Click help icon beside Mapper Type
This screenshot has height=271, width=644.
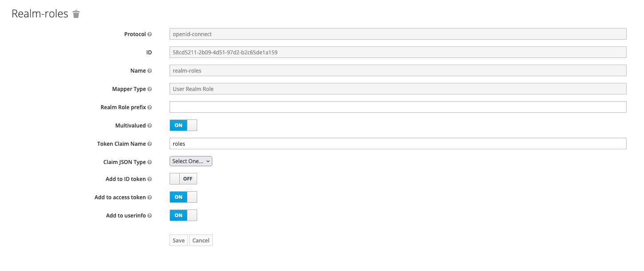coord(150,89)
